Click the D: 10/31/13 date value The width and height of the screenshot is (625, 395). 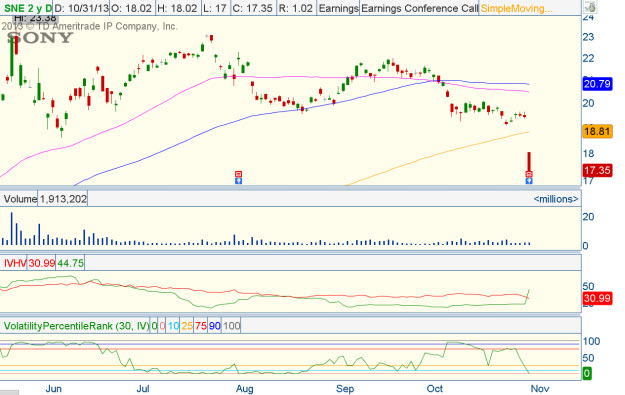[81, 8]
